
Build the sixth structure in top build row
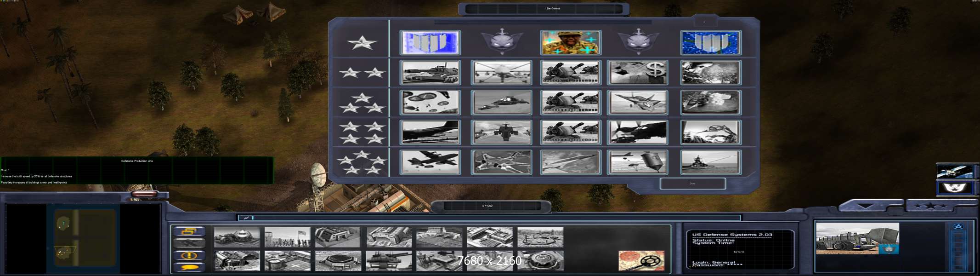point(490,237)
